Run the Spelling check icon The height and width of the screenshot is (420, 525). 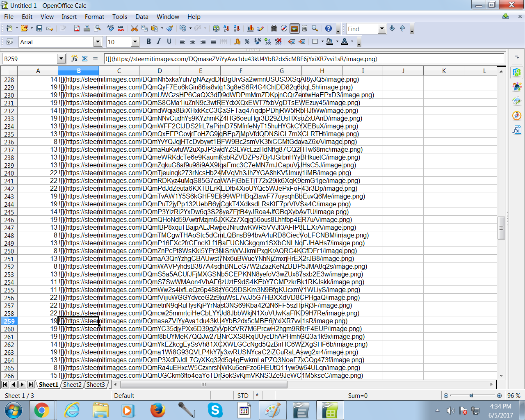pyautogui.click(x=110, y=28)
